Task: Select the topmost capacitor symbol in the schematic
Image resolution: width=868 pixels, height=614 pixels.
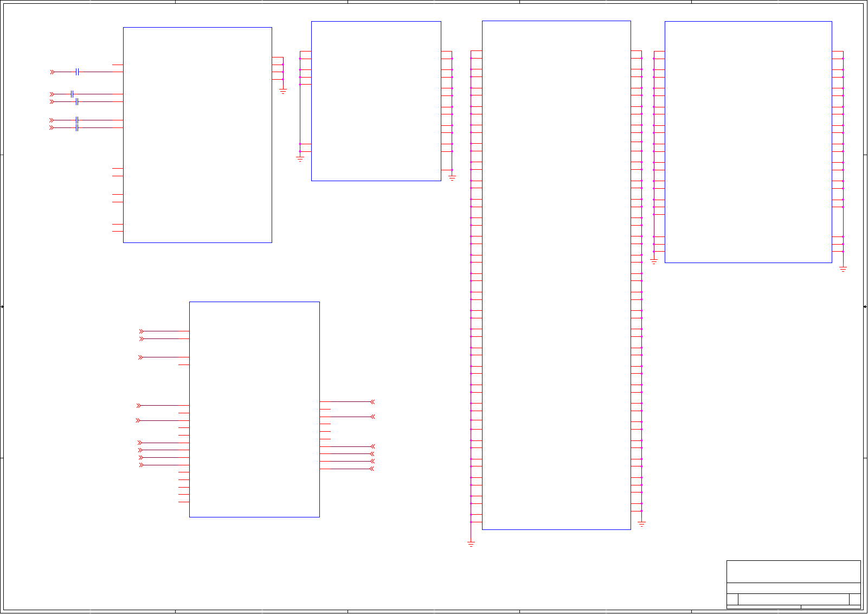Action: click(x=78, y=72)
